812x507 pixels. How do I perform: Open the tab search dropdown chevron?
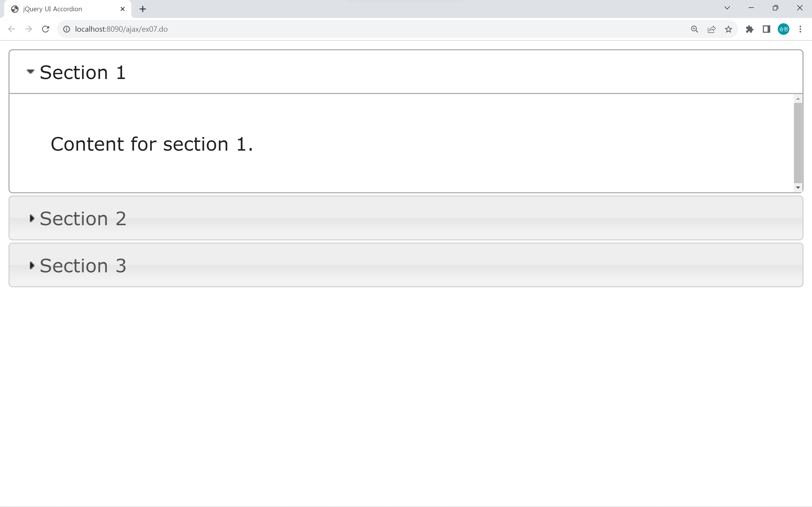[727, 8]
